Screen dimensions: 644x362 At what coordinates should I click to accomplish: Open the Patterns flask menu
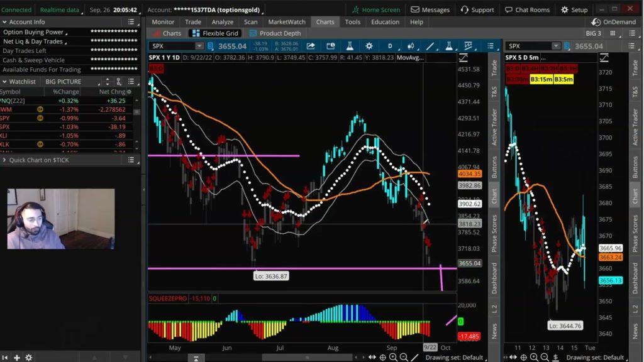point(449,46)
